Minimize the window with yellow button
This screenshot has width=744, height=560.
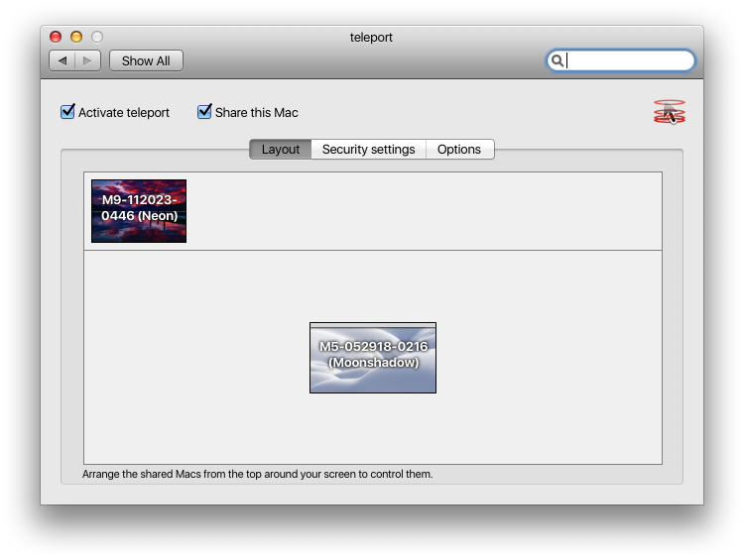click(x=76, y=37)
